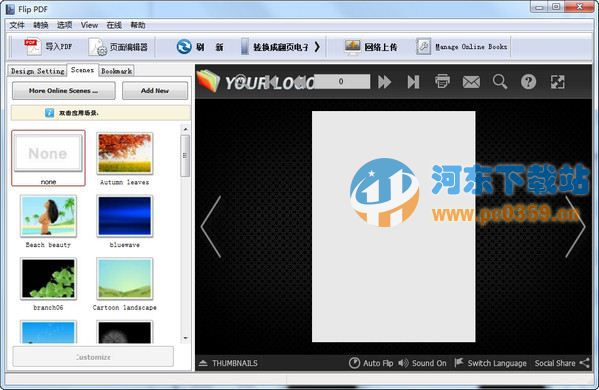Screen dimensions: 599x390
Task: Toggle fullscreen icon in viewer
Action: tap(557, 82)
